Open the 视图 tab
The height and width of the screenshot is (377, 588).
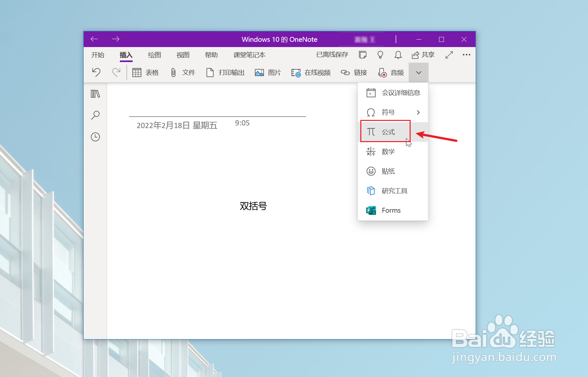183,55
